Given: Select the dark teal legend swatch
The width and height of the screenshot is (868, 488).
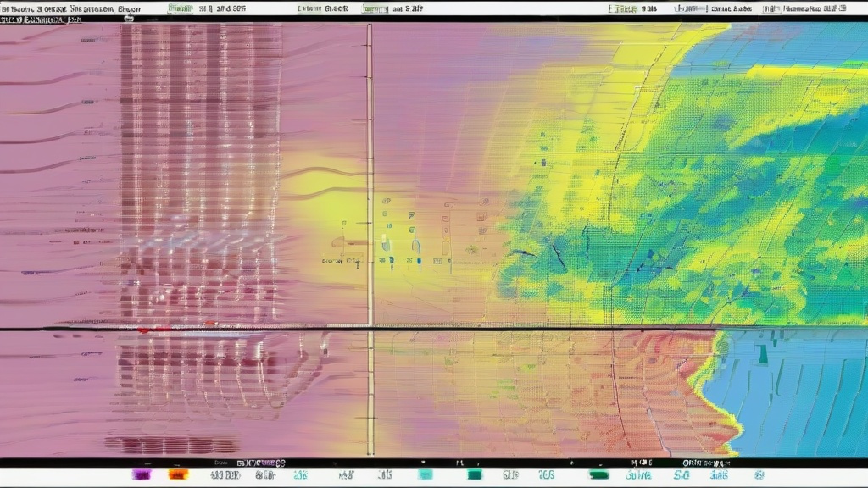Looking at the screenshot, I should 475,474.
